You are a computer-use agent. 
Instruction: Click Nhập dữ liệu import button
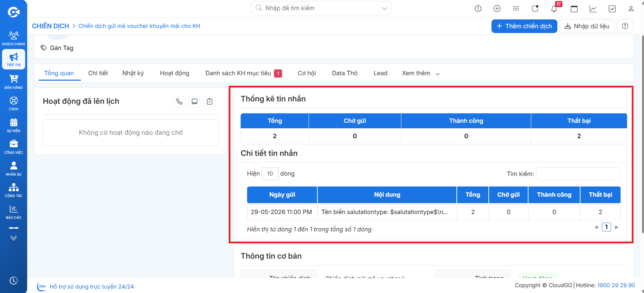click(x=587, y=26)
